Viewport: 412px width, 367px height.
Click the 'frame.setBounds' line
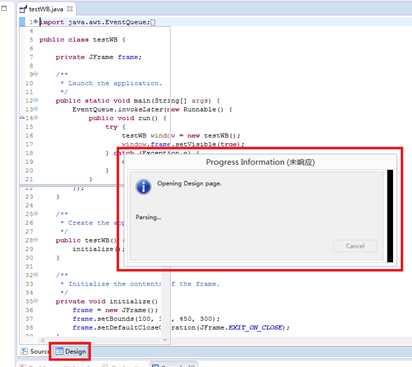[x=146, y=319]
